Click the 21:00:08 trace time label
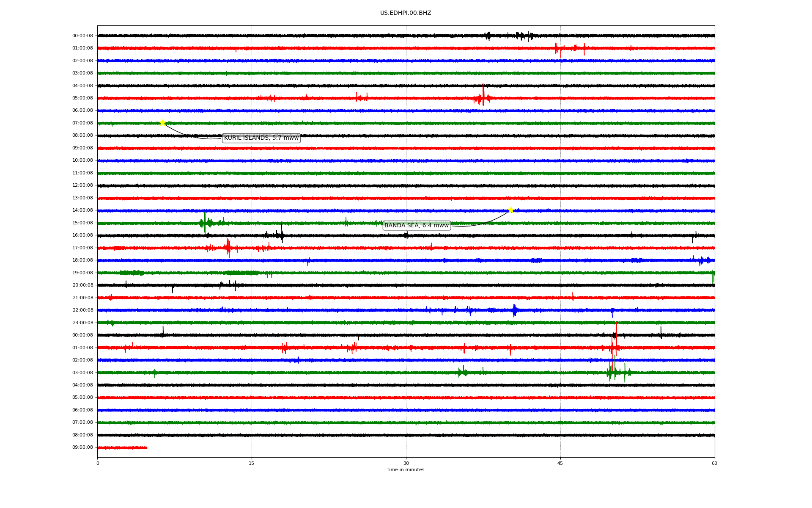 [82, 298]
